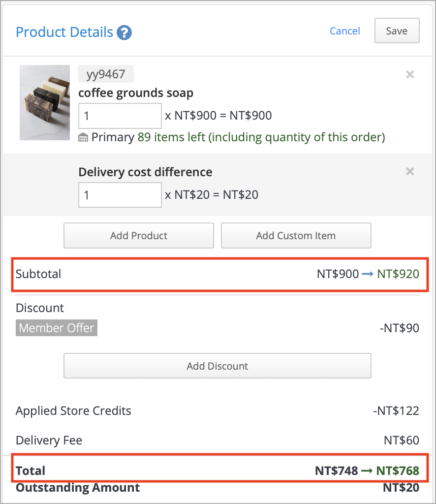The height and width of the screenshot is (504, 436).
Task: Click the updated Subtotal amount NT$920
Action: (x=399, y=274)
